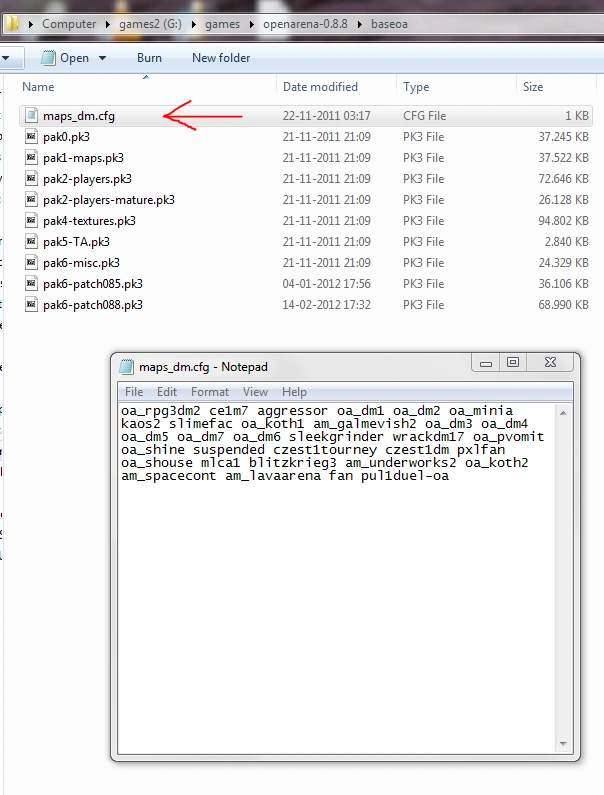Click the Notepad scrollbar down arrow
Viewport: 604px width, 795px height.
click(x=563, y=744)
